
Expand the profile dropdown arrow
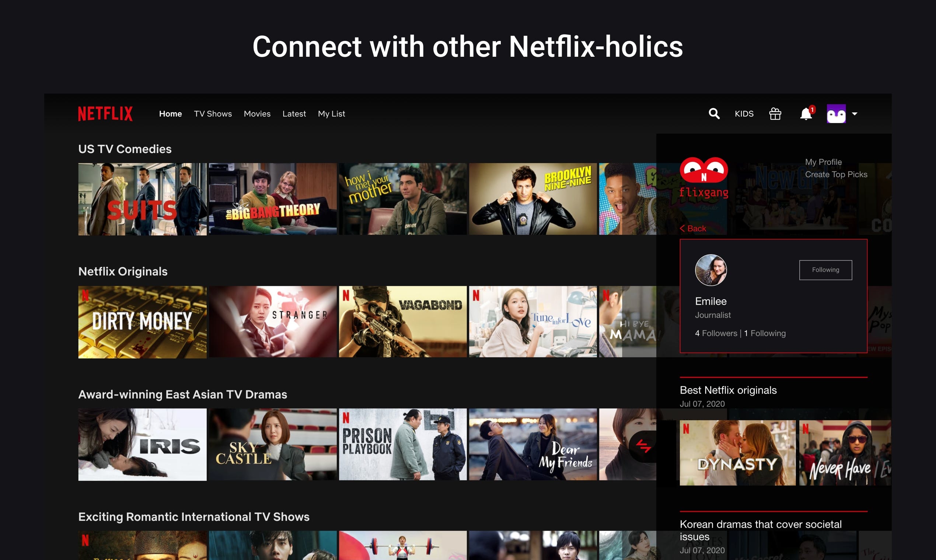855,113
